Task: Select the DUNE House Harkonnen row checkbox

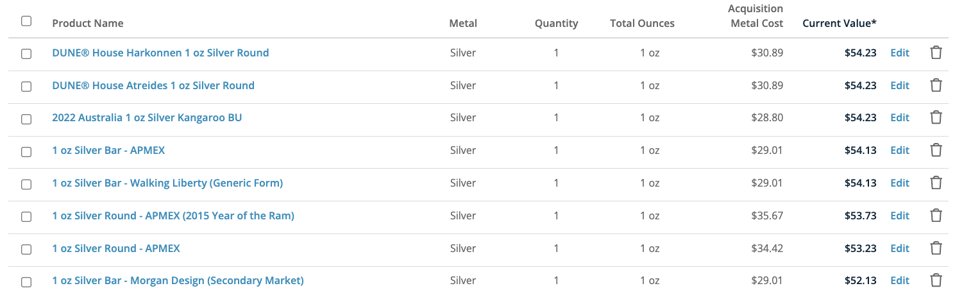Action: [26, 54]
